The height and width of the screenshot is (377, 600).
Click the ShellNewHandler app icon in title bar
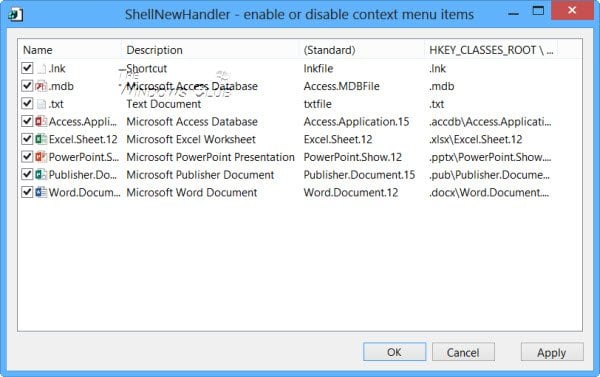point(15,15)
